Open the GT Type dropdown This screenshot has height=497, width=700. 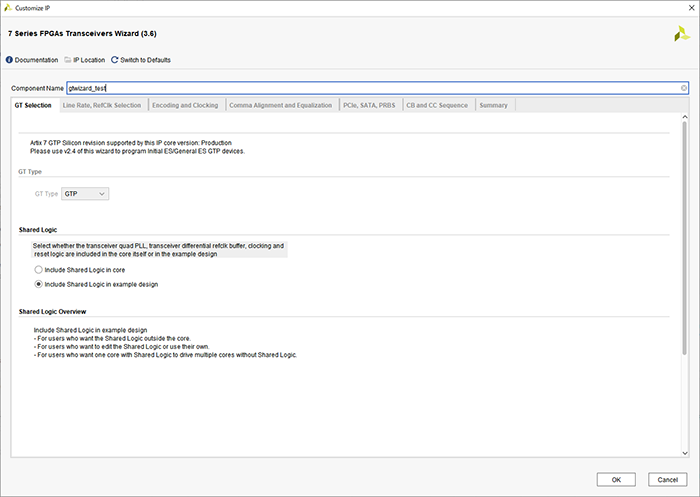click(85, 194)
